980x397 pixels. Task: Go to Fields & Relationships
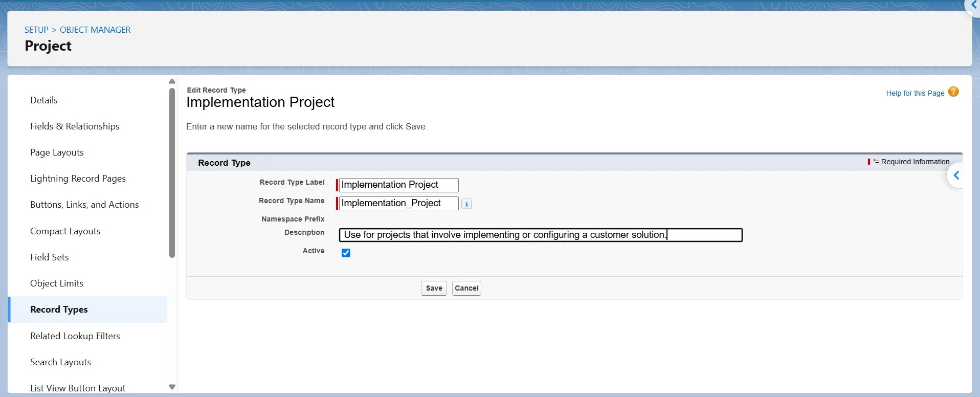click(75, 126)
